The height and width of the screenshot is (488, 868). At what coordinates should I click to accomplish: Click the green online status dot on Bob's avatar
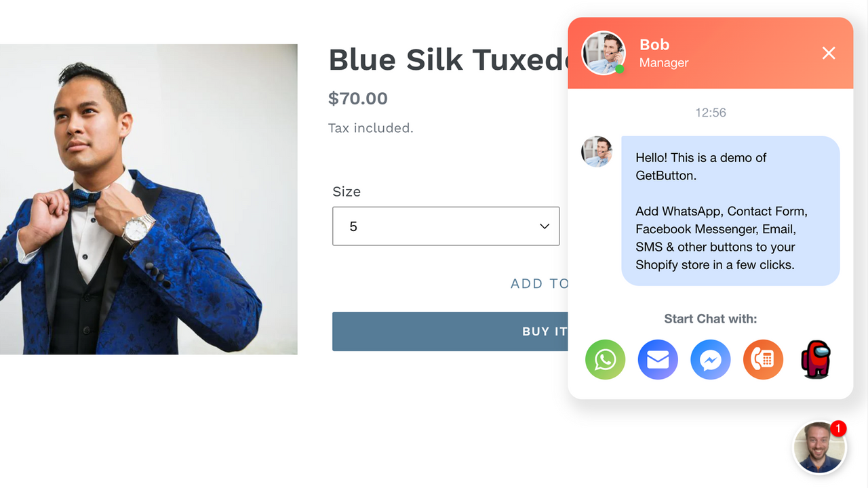pyautogui.click(x=620, y=68)
